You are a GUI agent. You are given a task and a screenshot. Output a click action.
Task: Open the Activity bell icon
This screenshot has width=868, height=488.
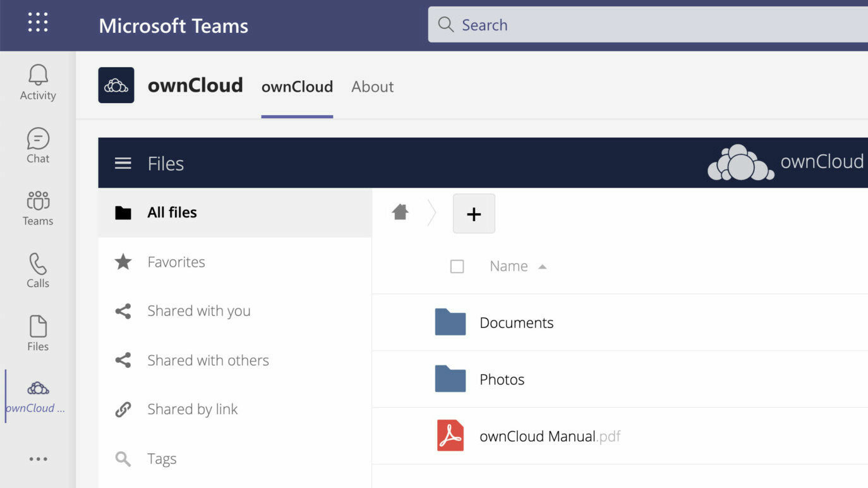38,82
